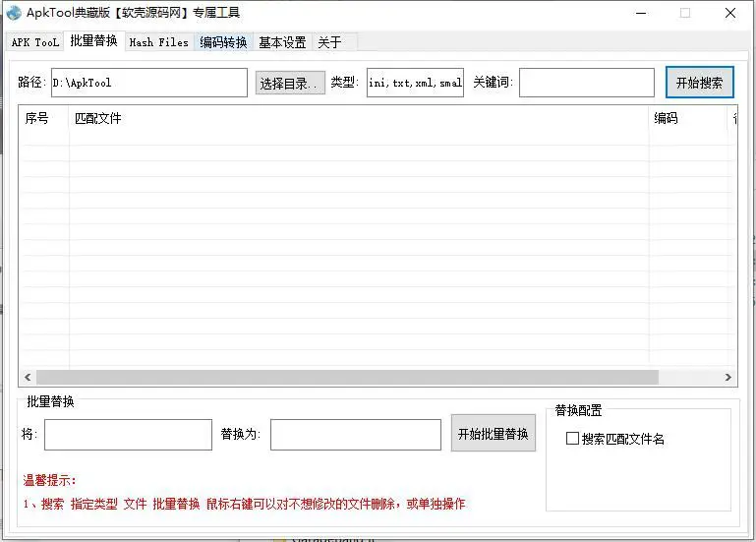This screenshot has width=756, height=542.
Task: Close the ApkTool window
Action: (x=730, y=13)
